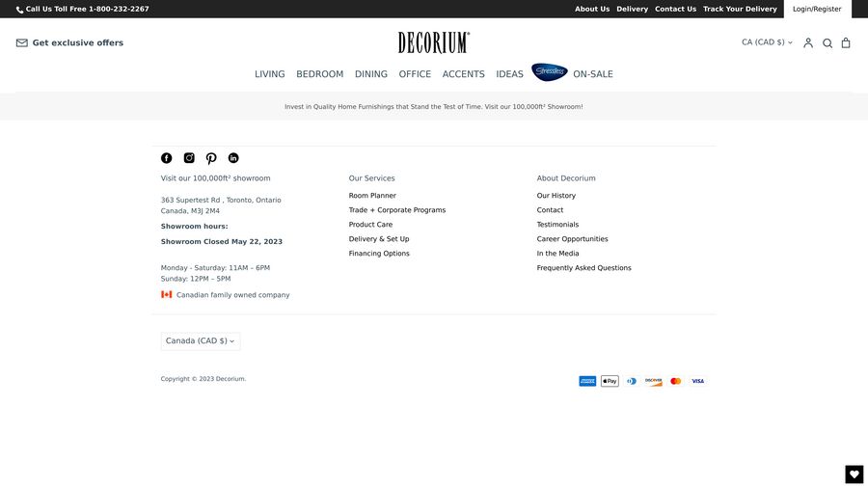Click the envelope icon beside exclusive offers
Image resolution: width=868 pixels, height=488 pixels.
pyautogui.click(x=21, y=42)
